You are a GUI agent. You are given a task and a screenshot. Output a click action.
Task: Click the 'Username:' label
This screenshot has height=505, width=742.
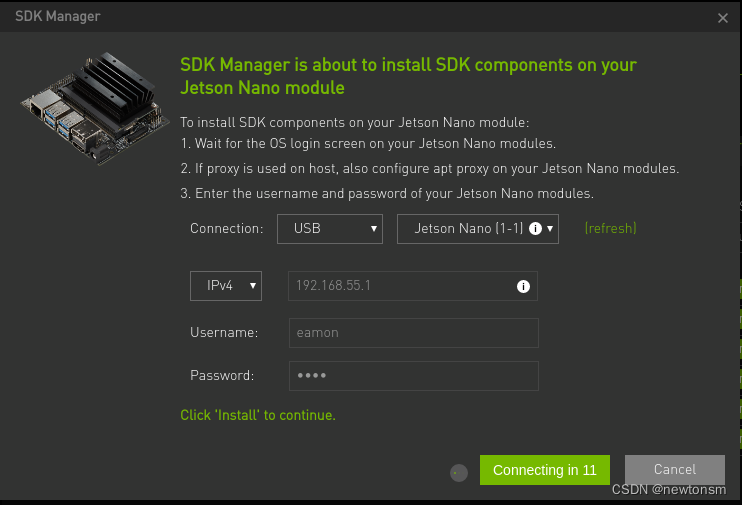click(x=224, y=333)
